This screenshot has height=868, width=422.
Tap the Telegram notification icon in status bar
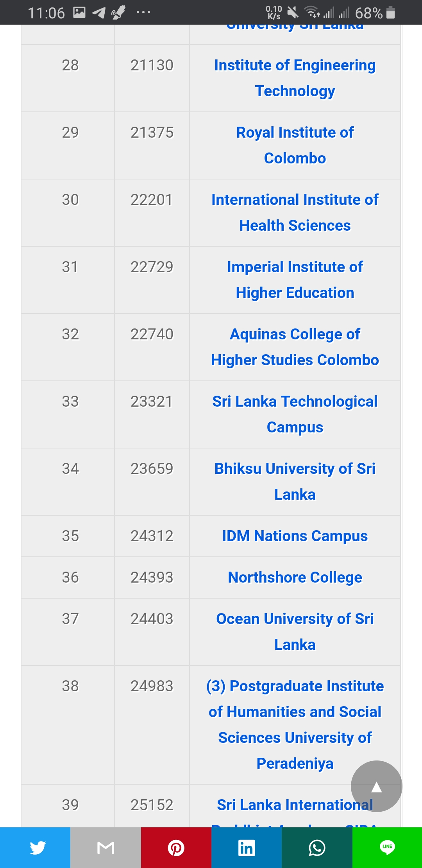(99, 13)
